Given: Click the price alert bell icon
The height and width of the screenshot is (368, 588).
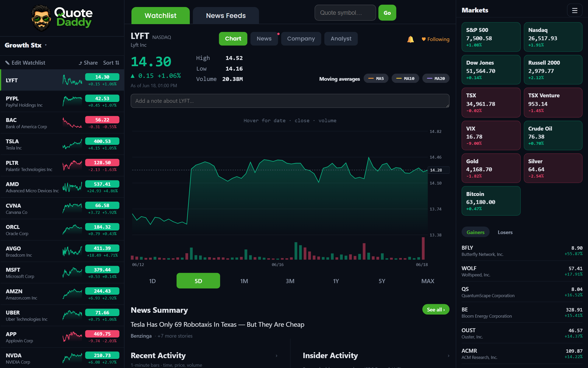Looking at the screenshot, I should point(410,39).
